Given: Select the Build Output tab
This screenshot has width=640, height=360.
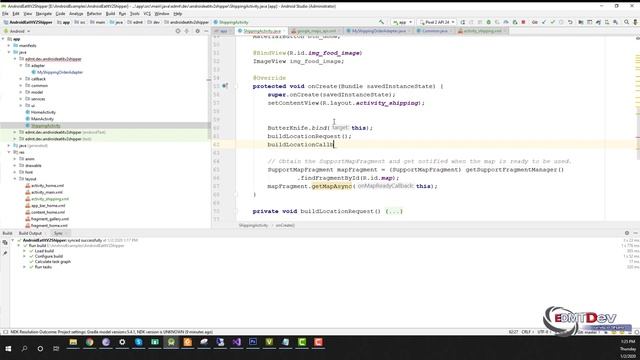Looking at the screenshot, I should click(30, 233).
